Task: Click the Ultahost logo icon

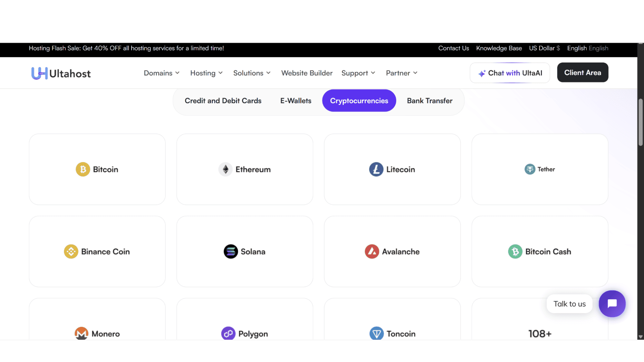Action: pos(39,73)
